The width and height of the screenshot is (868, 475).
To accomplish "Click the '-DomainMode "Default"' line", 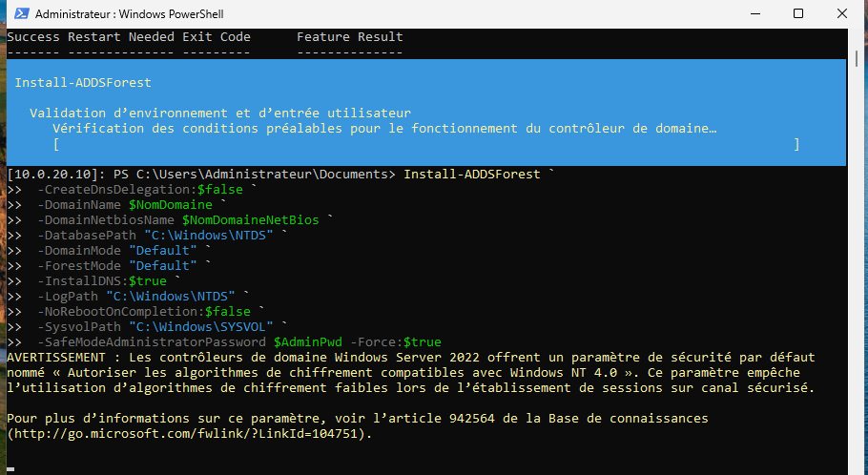I will 117,250.
